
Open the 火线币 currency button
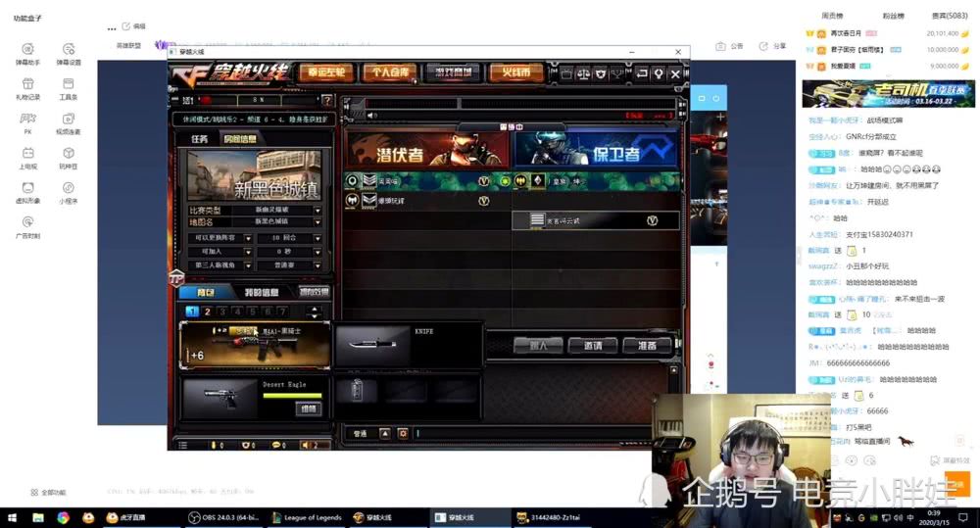click(516, 73)
